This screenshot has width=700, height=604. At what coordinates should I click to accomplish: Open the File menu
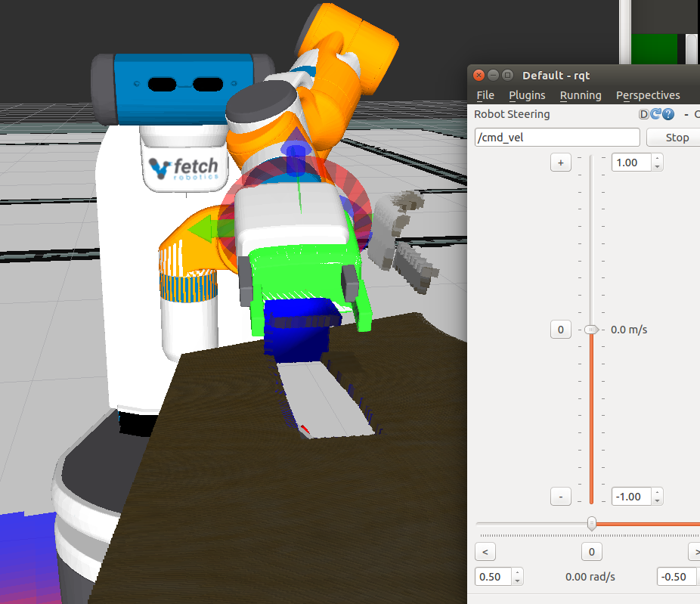(485, 95)
